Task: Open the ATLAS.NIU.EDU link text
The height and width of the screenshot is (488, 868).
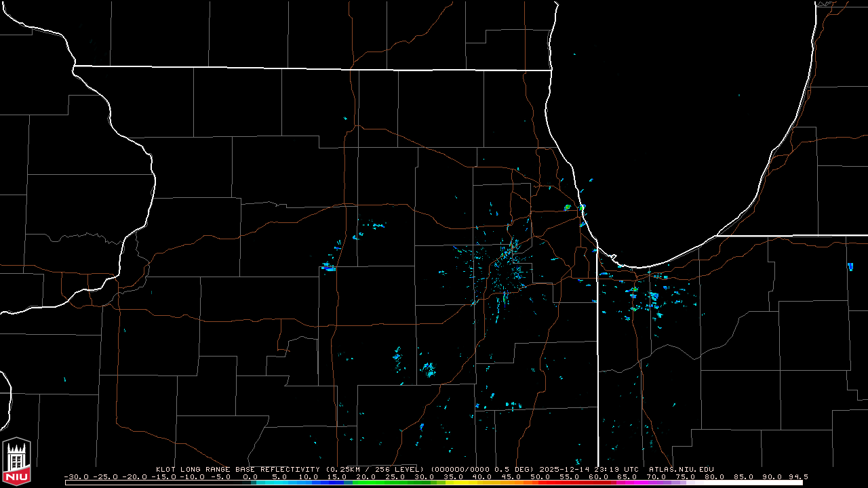Action: [681, 469]
